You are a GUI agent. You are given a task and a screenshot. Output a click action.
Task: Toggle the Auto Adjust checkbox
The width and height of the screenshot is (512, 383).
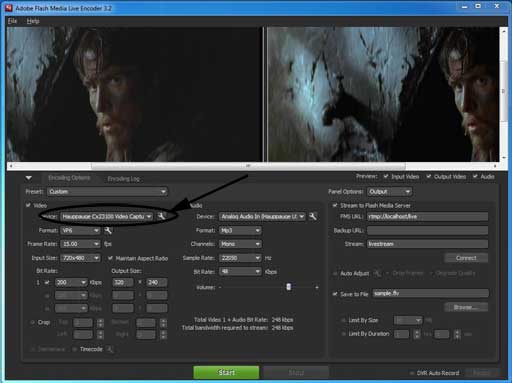pyautogui.click(x=335, y=273)
